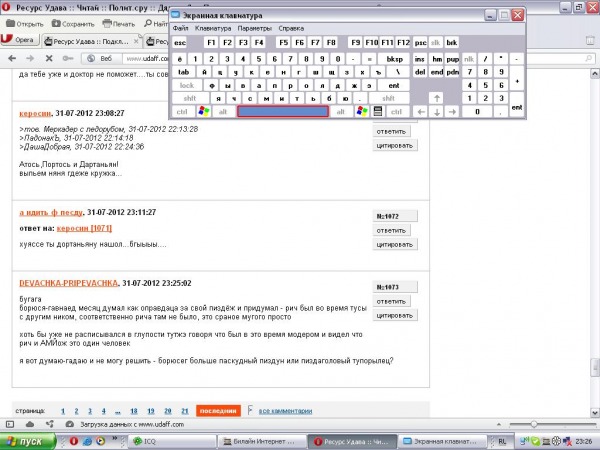Go to comments page 18
This screenshot has width=600, height=450.
[134, 411]
